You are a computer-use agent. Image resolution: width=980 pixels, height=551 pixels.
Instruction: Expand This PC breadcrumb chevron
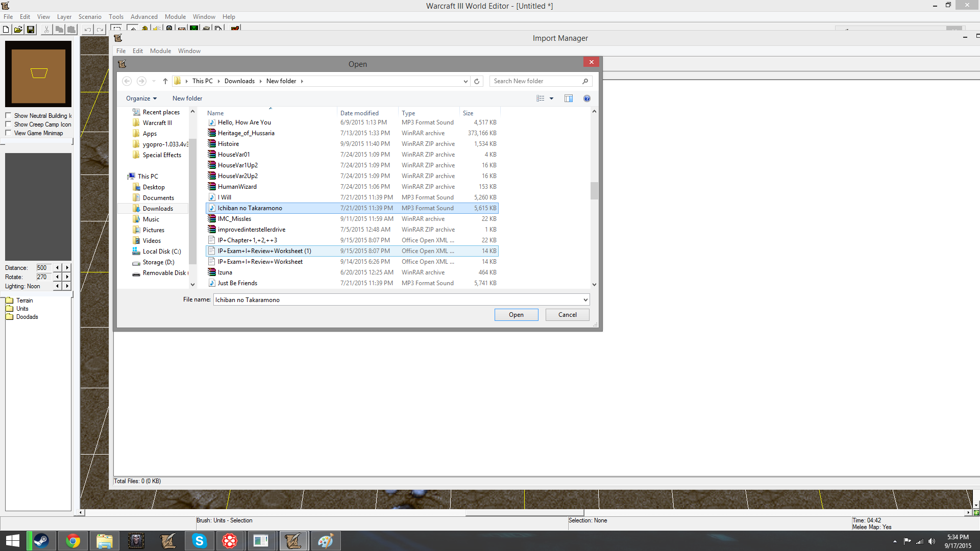[218, 81]
